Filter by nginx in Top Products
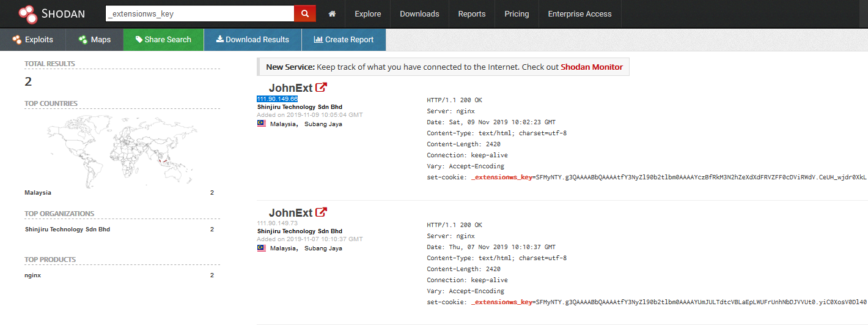Viewport: 868px width, 325px height. (x=33, y=275)
